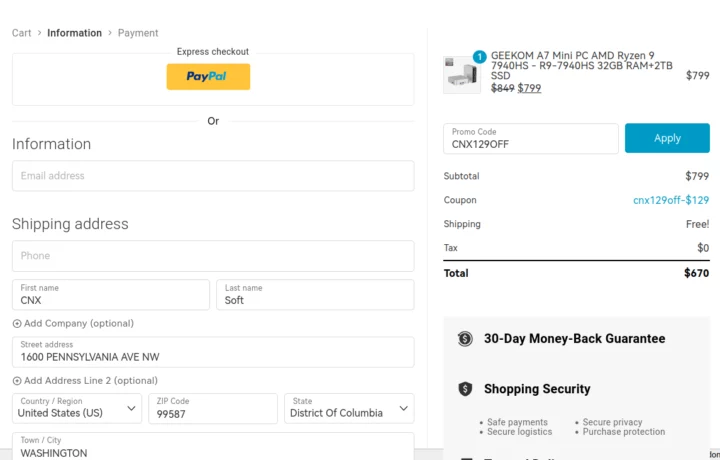Click the Express checkout label
720x460 pixels.
(213, 51)
